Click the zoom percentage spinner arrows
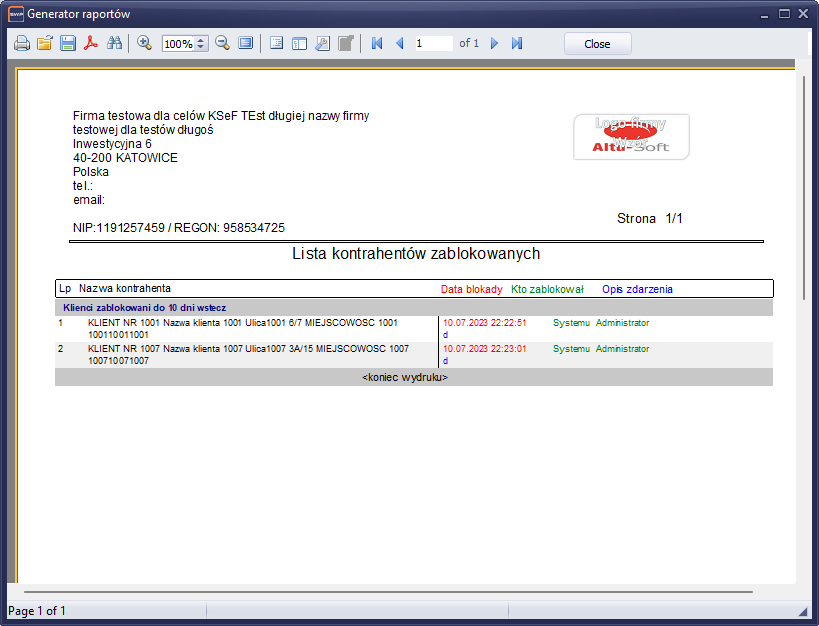Viewport: 819px width, 626px height. pos(201,44)
